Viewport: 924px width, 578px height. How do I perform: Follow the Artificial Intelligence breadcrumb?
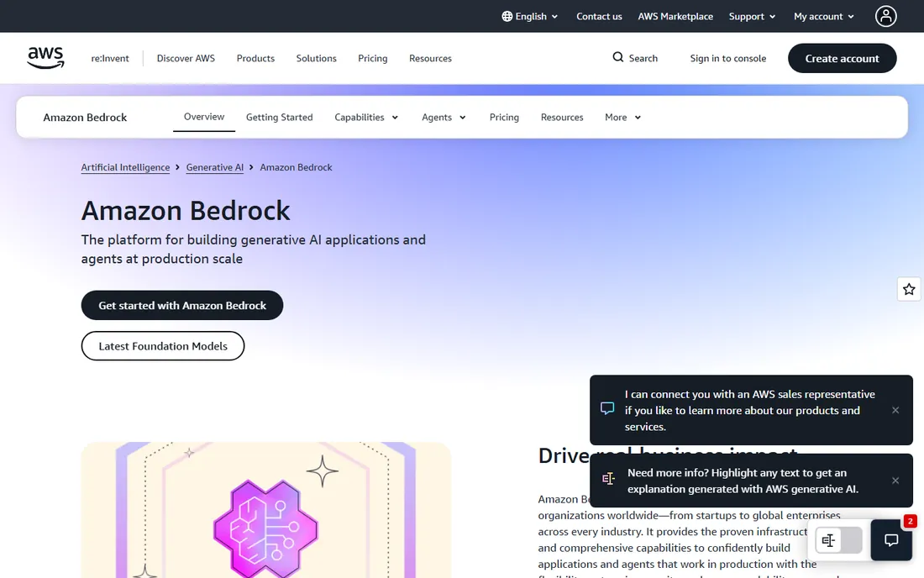point(125,167)
